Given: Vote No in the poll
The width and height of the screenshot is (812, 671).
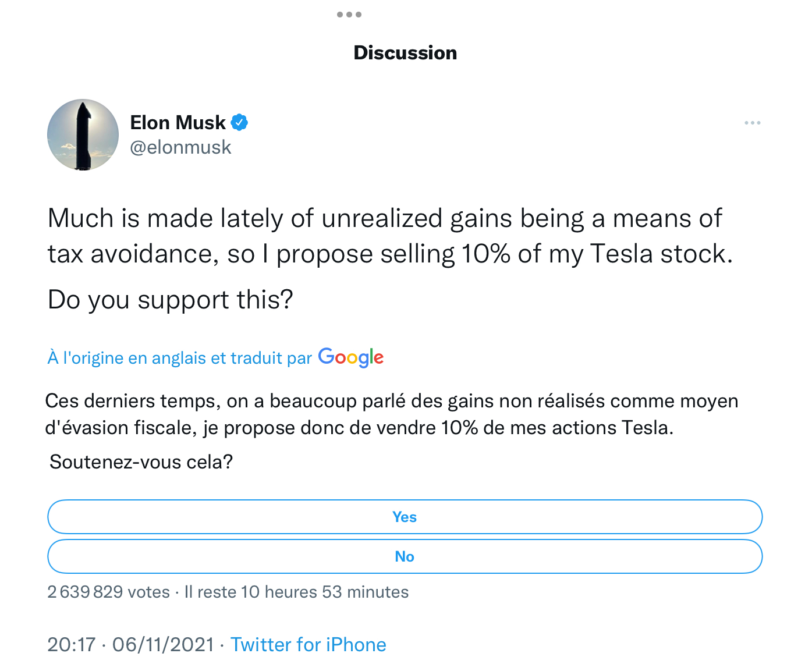Looking at the screenshot, I should click(x=405, y=556).
